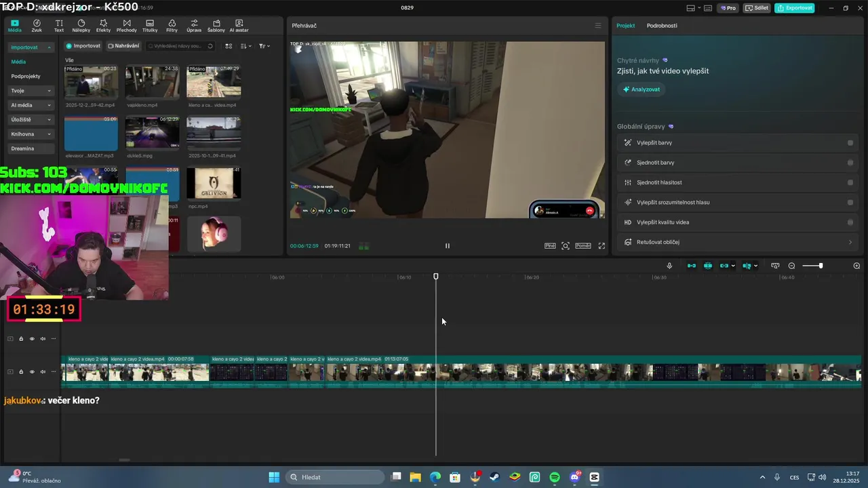
Task: Click the screenshot focus icon in player
Action: point(566,245)
